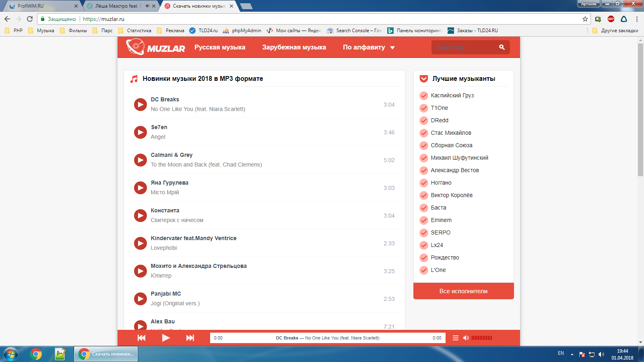Mute audio on Лёша Маэстро tab
This screenshot has width=644, height=362.
(x=147, y=6)
